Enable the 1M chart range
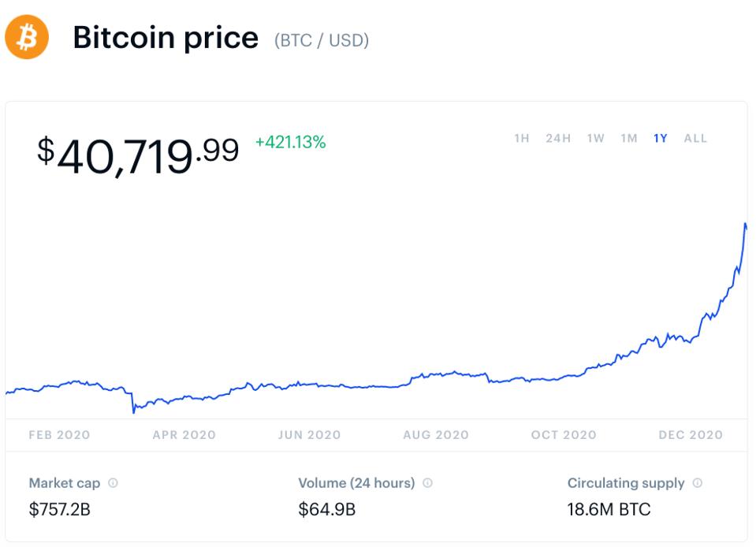This screenshot has height=547, width=756. (628, 137)
